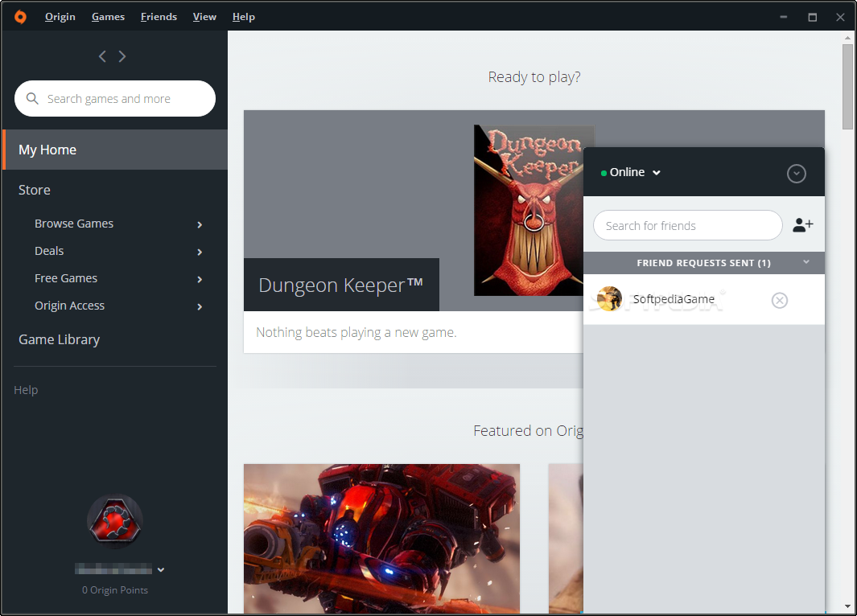The image size is (857, 616).
Task: Open the Friends menu
Action: coord(159,17)
